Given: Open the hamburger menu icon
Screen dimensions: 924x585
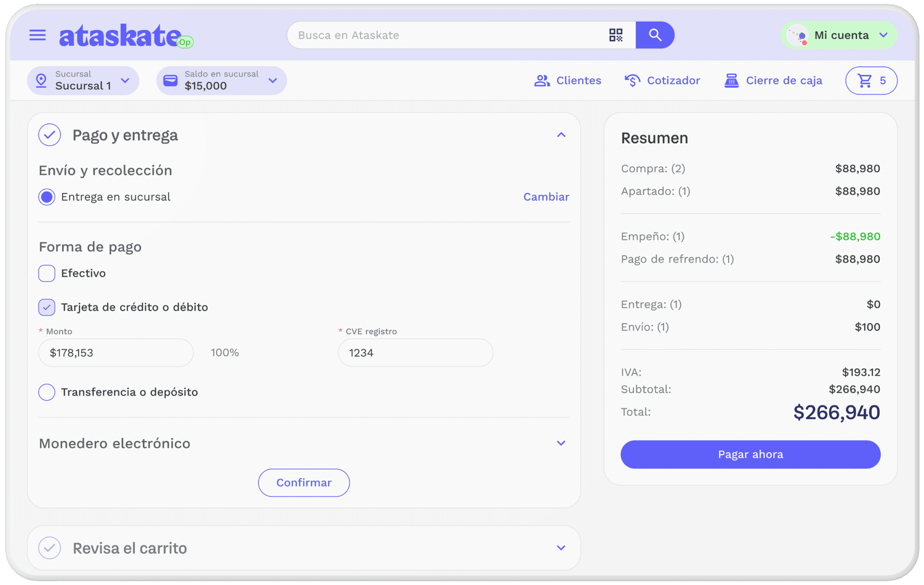Looking at the screenshot, I should [38, 35].
